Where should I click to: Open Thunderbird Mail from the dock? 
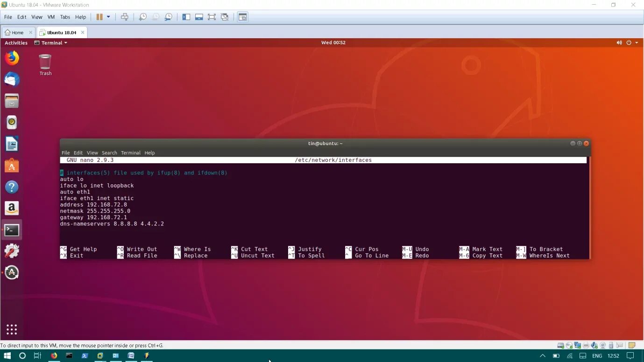point(12,79)
